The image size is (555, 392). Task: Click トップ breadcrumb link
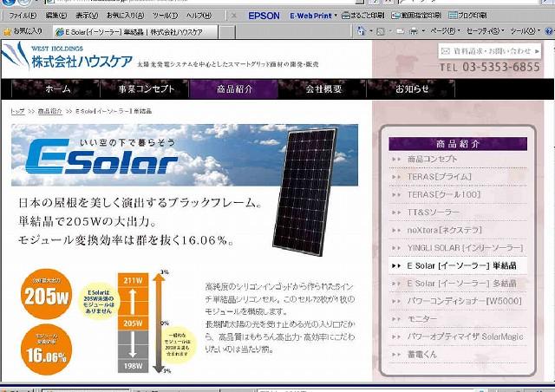click(17, 111)
